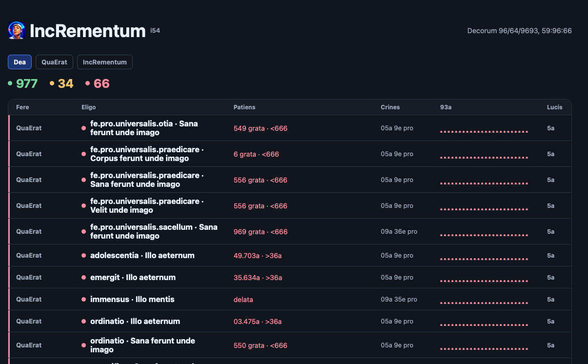The width and height of the screenshot is (588, 364).
Task: Click the 93a column header
Action: coord(446,107)
